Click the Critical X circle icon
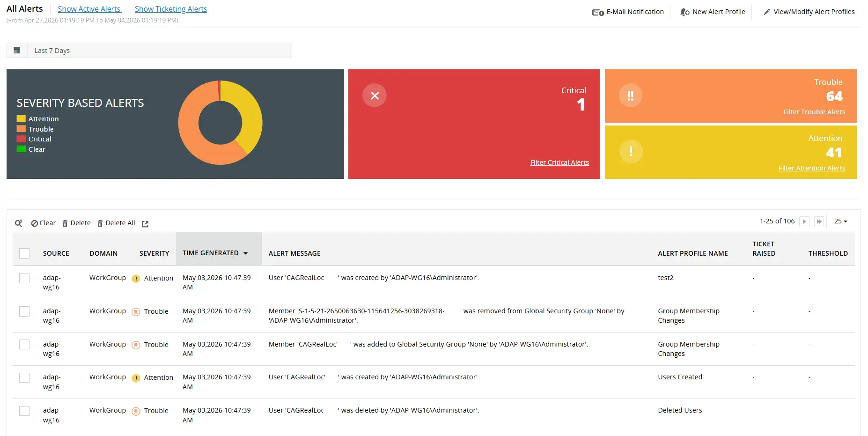The width and height of the screenshot is (868, 436). coord(375,96)
